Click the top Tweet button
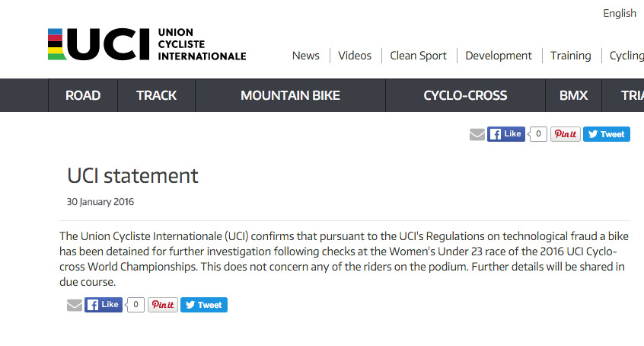 pyautogui.click(x=606, y=134)
